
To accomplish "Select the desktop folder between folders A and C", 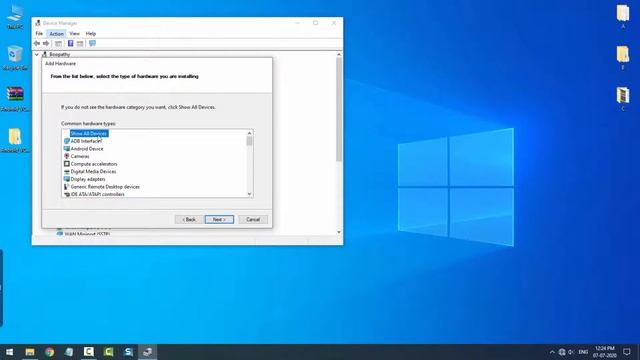I will click(x=623, y=58).
